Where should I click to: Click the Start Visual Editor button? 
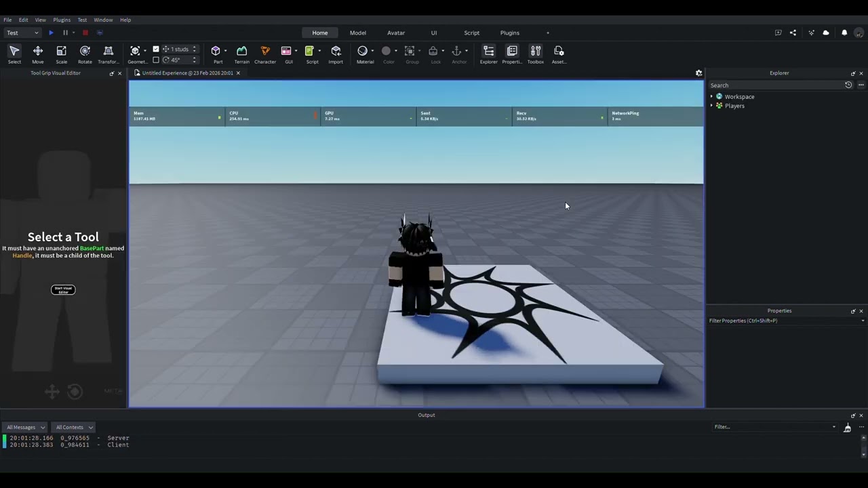click(x=63, y=289)
